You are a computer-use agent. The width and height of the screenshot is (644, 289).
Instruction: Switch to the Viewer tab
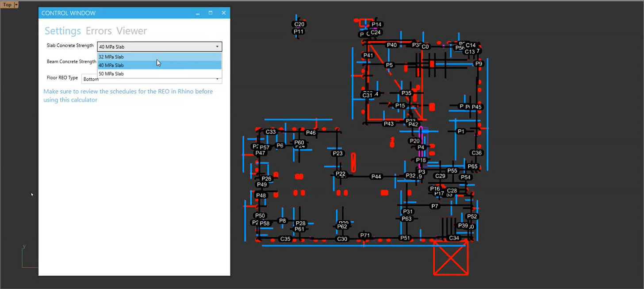pyautogui.click(x=132, y=31)
